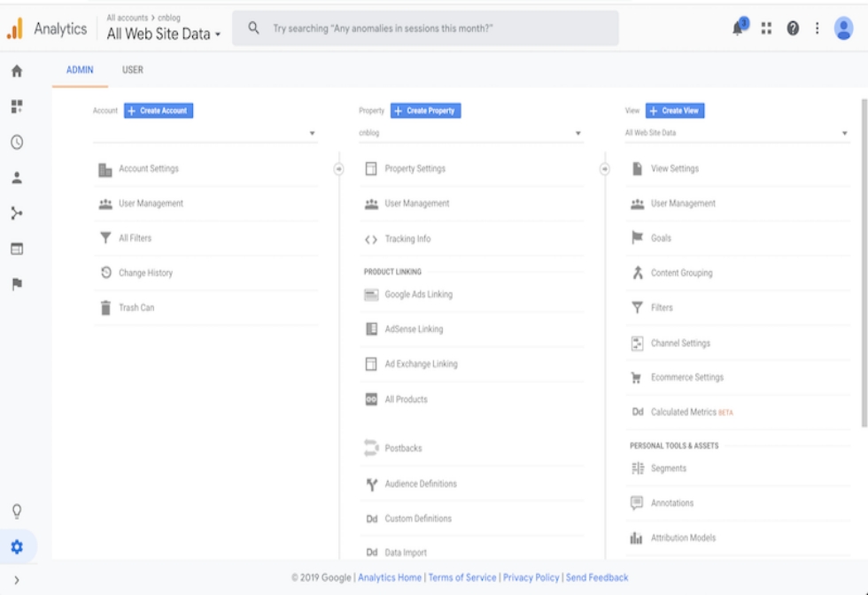The width and height of the screenshot is (868, 595).
Task: Click the Discover lightbulb icon
Action: click(16, 511)
